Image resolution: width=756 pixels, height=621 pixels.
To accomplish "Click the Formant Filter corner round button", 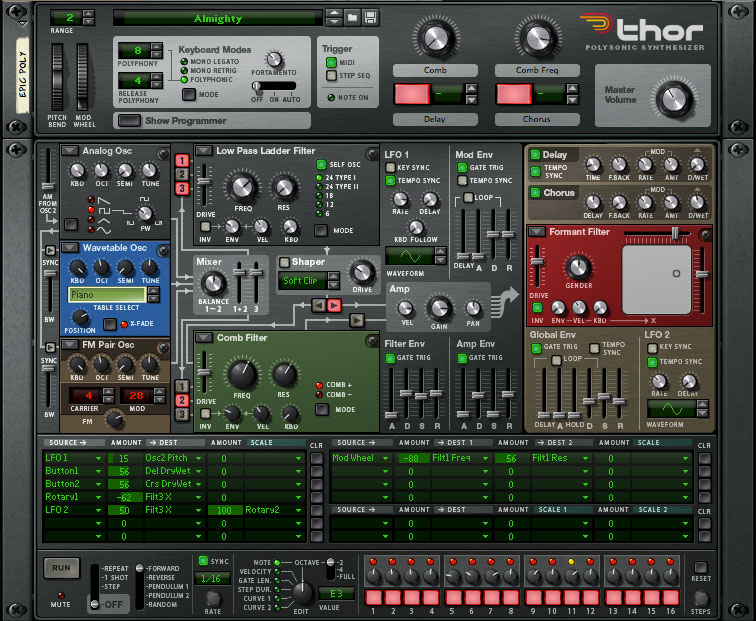I will pyautogui.click(x=705, y=235).
